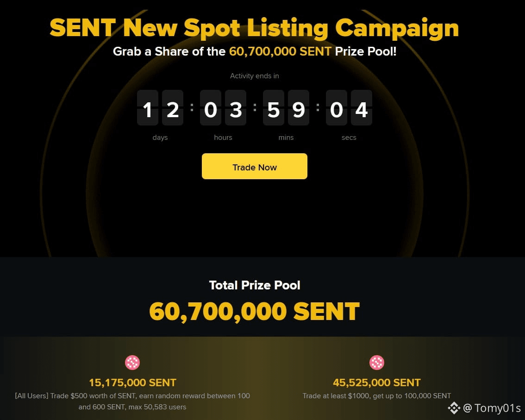Click the pink SENT token icon above 45,525,000 SENT
The image size is (525, 420).
[x=376, y=363]
